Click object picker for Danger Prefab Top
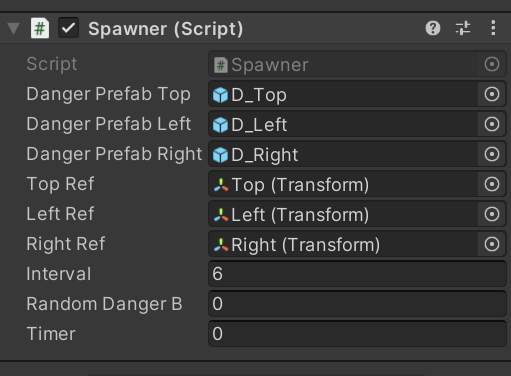Viewport: 511px width, 376px height. point(492,94)
